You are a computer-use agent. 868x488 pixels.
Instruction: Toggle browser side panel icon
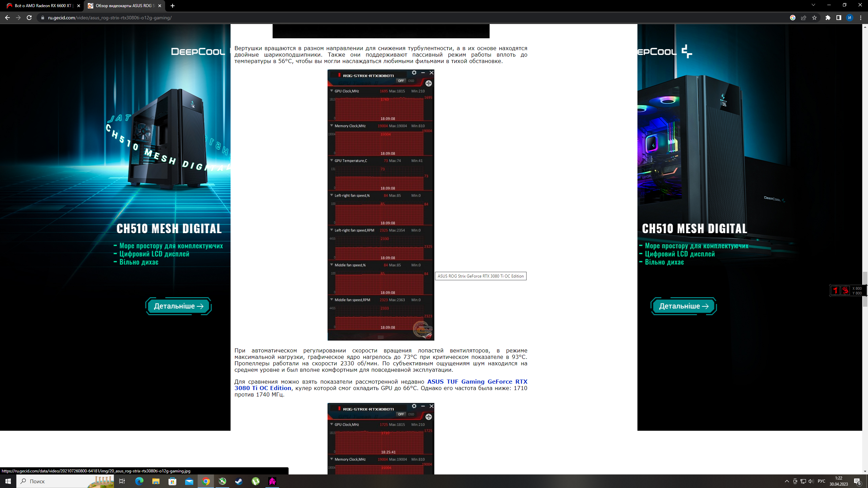pos(839,18)
